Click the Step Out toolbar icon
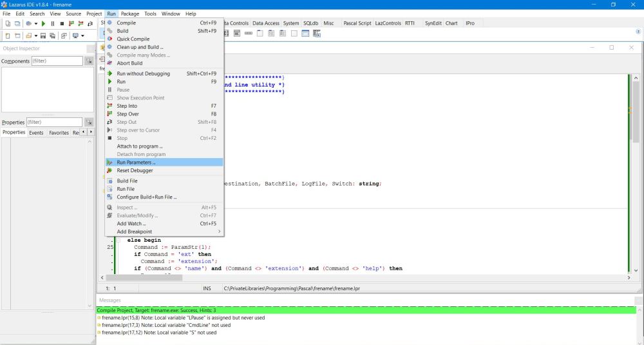This screenshot has height=345, width=644. tap(90, 24)
